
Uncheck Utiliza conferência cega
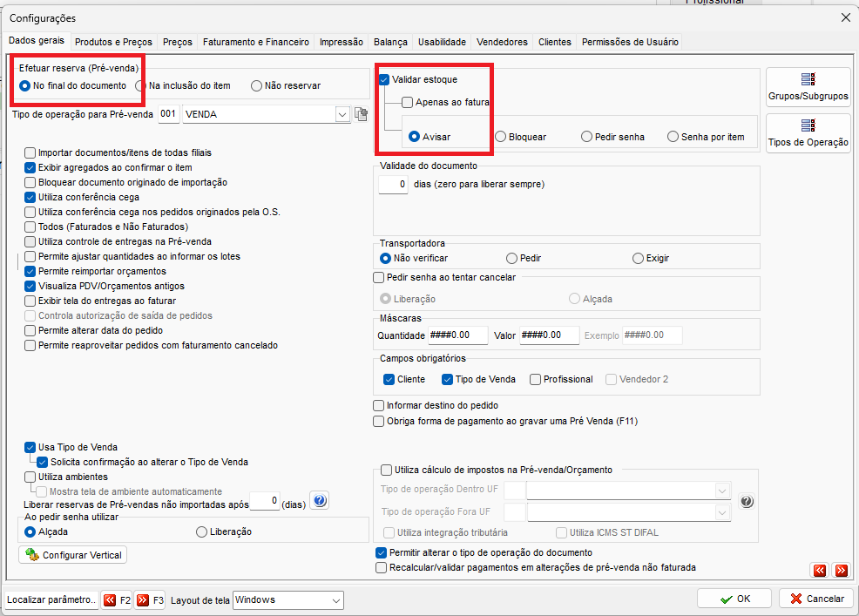[x=30, y=197]
